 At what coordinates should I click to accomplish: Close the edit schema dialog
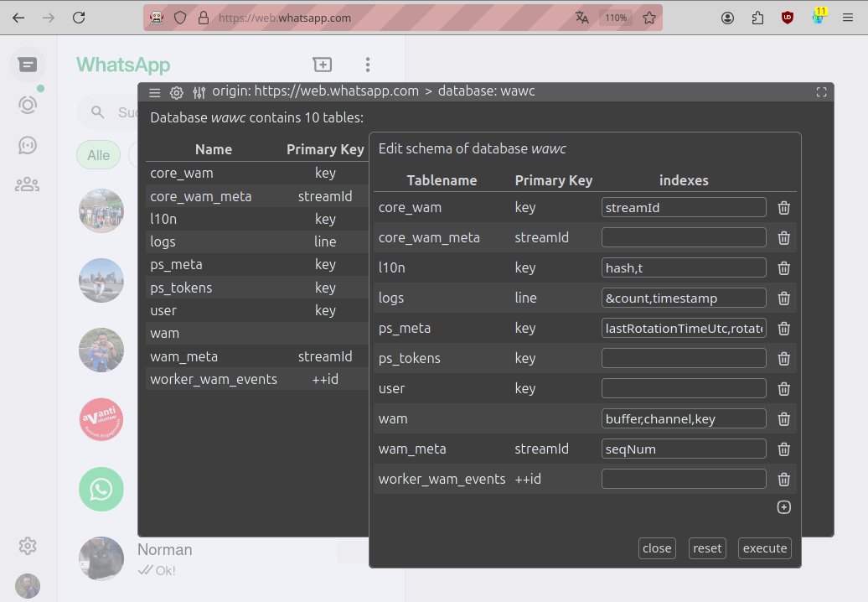tap(657, 548)
